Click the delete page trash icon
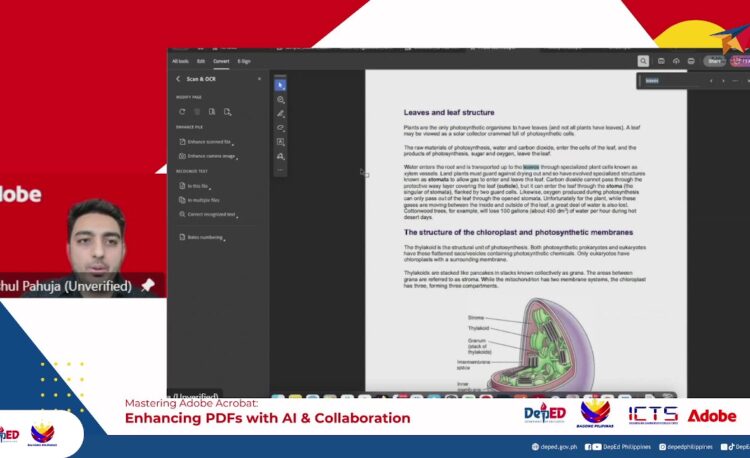Viewport: 750px width, 458px height. [x=197, y=111]
